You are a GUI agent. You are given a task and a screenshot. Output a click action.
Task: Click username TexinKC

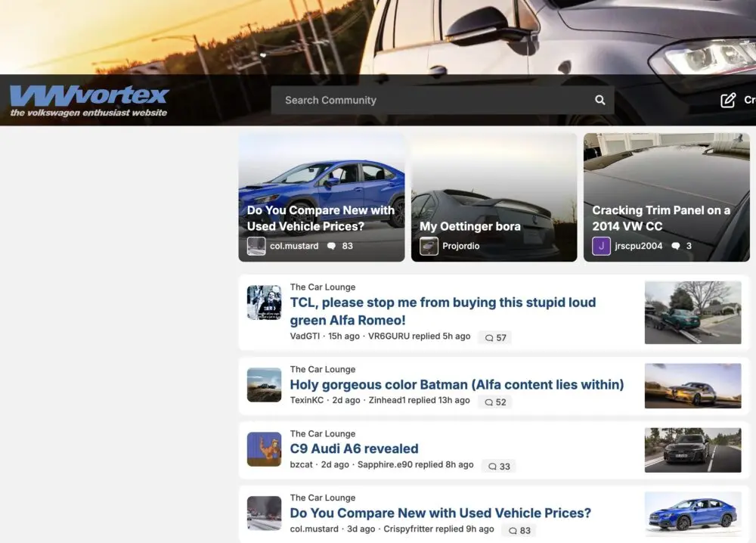pyautogui.click(x=307, y=400)
